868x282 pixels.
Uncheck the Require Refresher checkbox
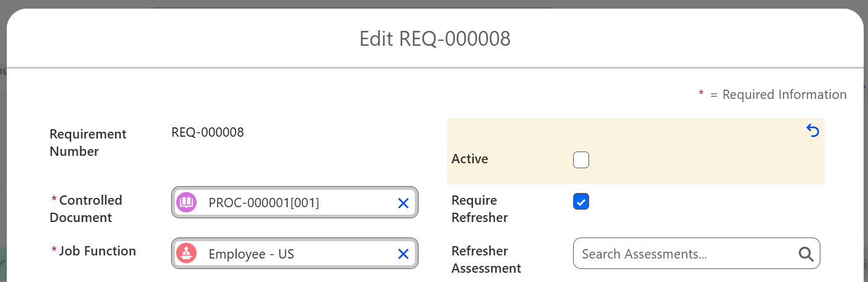pyautogui.click(x=581, y=202)
